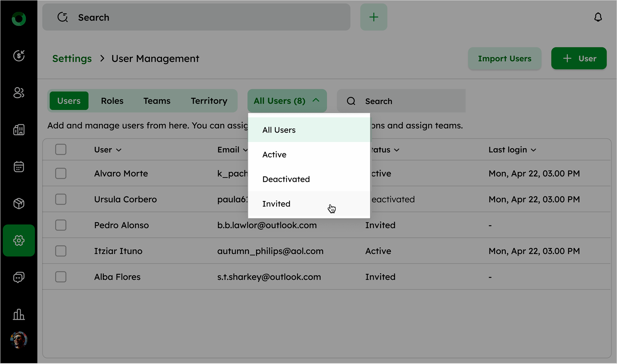
Task: Open the deals dollar icon in sidebar
Action: pyautogui.click(x=18, y=55)
